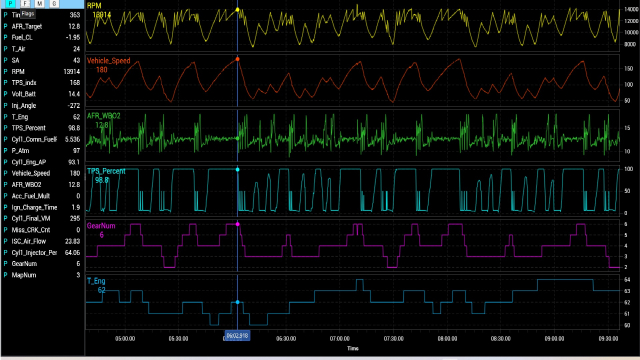Click the P icon beside MapNum

click(x=5, y=275)
